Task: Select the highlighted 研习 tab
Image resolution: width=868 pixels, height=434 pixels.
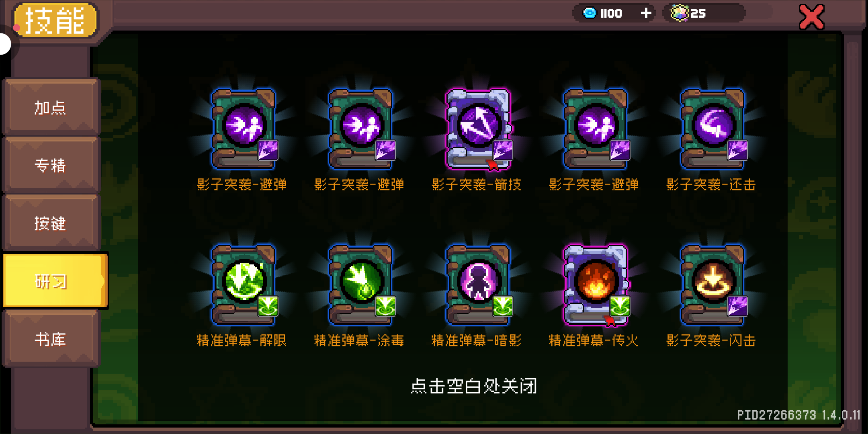Action: tap(55, 281)
